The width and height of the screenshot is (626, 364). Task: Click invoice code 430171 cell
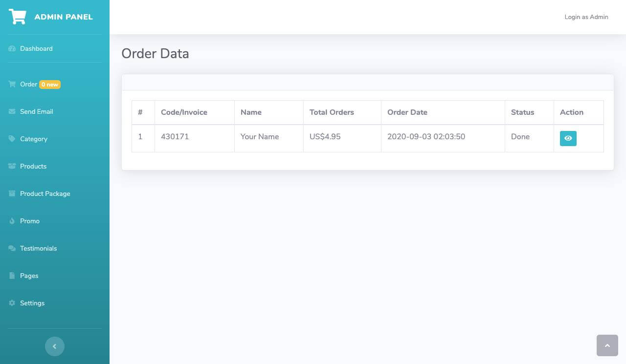195,138
